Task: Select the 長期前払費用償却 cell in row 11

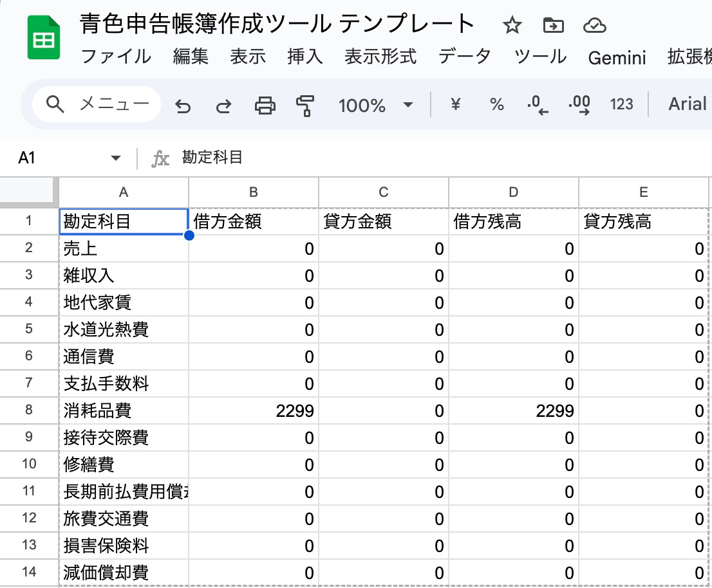Action: [124, 492]
